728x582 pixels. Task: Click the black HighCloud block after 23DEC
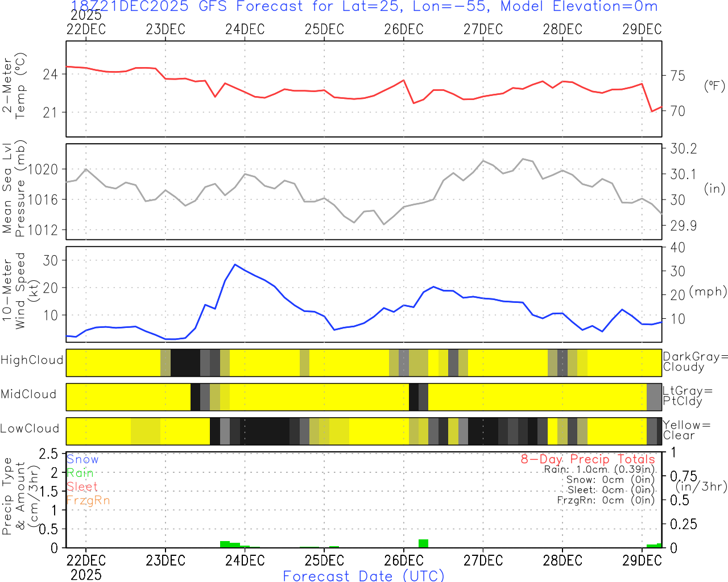pyautogui.click(x=185, y=363)
